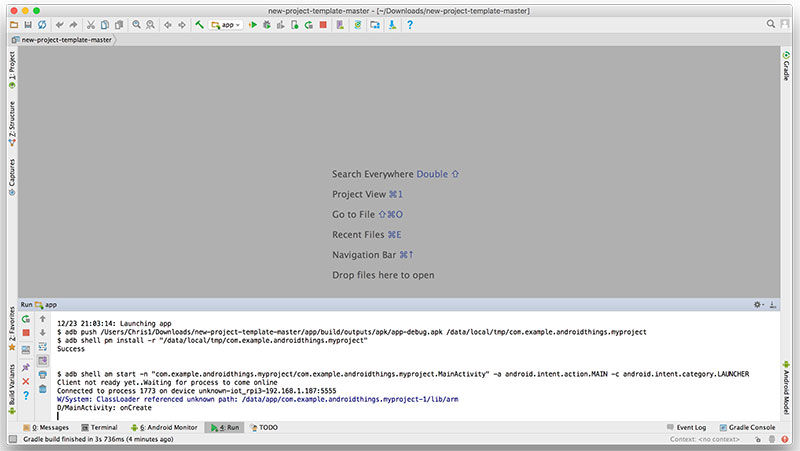Click the Search Everywhere magnifier icon
Screen dimensions: 800x451
click(770, 23)
